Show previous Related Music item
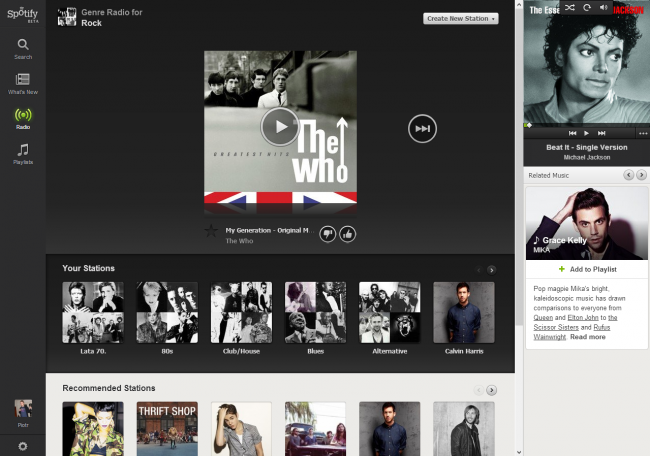The width and height of the screenshot is (650, 456). 628,175
